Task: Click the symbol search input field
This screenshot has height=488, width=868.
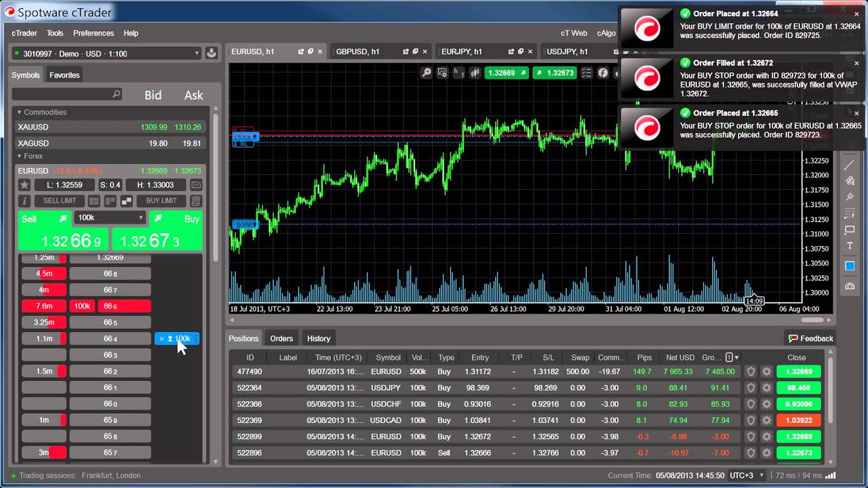Action: click(66, 94)
